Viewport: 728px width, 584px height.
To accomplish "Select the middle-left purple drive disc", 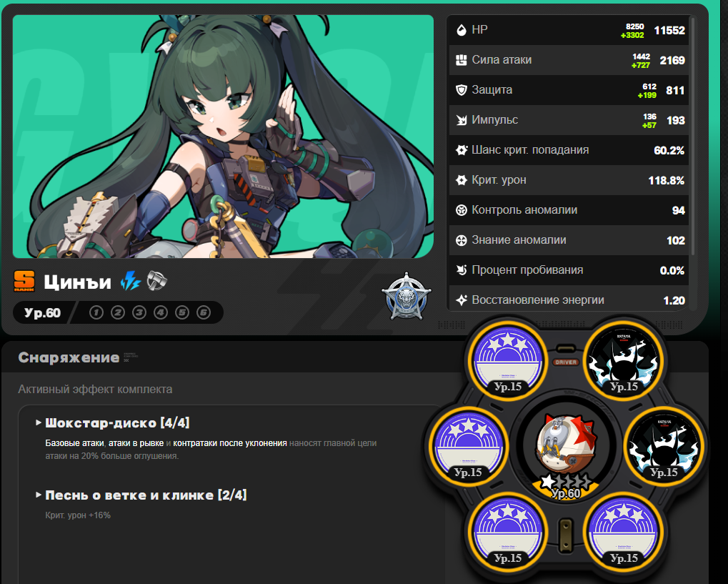I will pyautogui.click(x=468, y=446).
